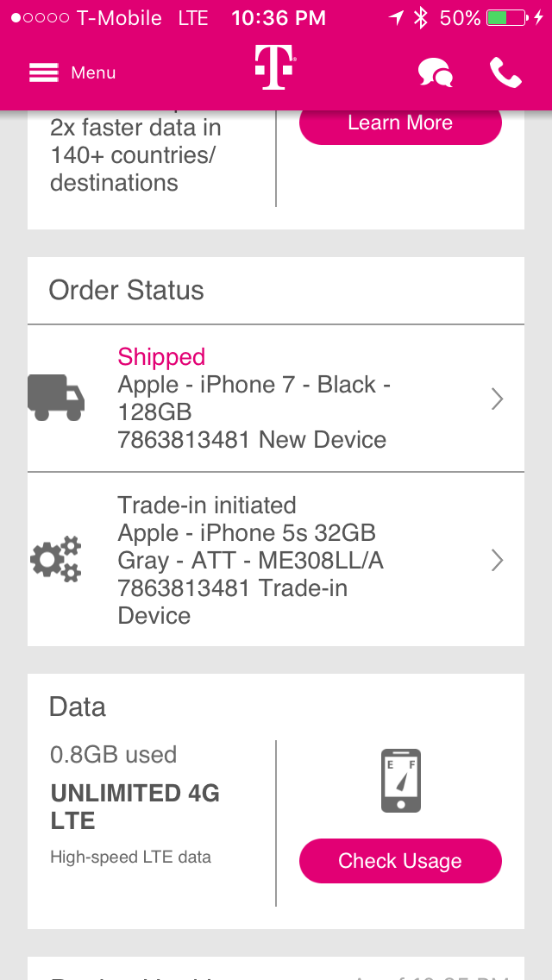This screenshot has width=552, height=980.
Task: Tap the trade-in gears icon
Action: tap(56, 559)
